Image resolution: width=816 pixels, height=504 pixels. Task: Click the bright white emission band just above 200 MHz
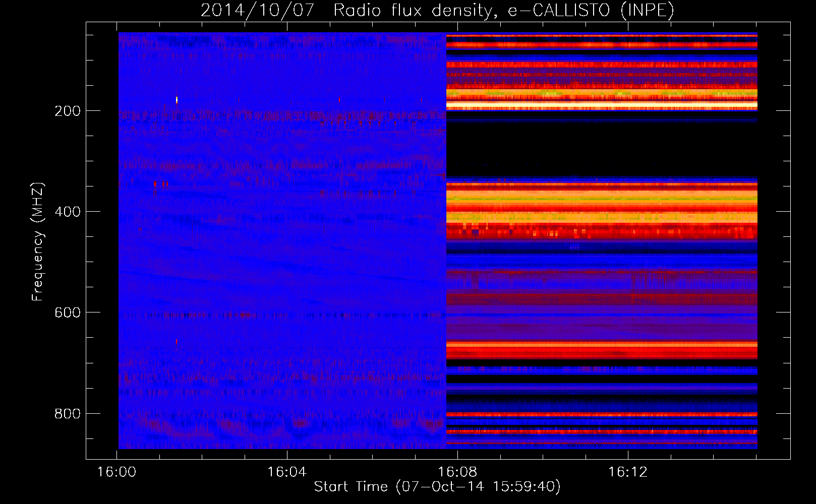point(602,104)
